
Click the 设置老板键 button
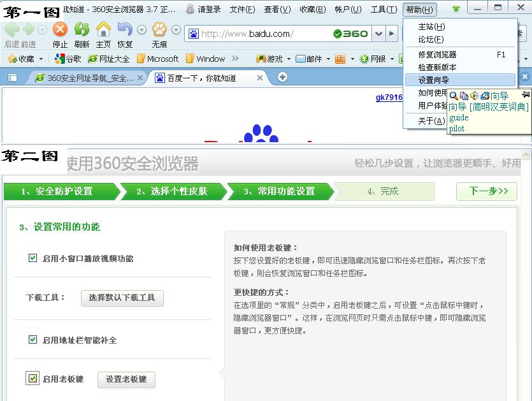point(126,379)
